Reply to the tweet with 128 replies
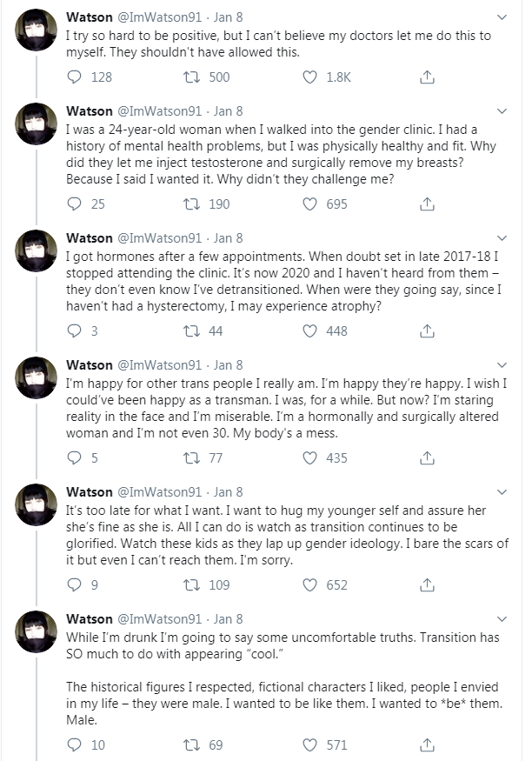Screen dimensions: 532x761 [74, 77]
